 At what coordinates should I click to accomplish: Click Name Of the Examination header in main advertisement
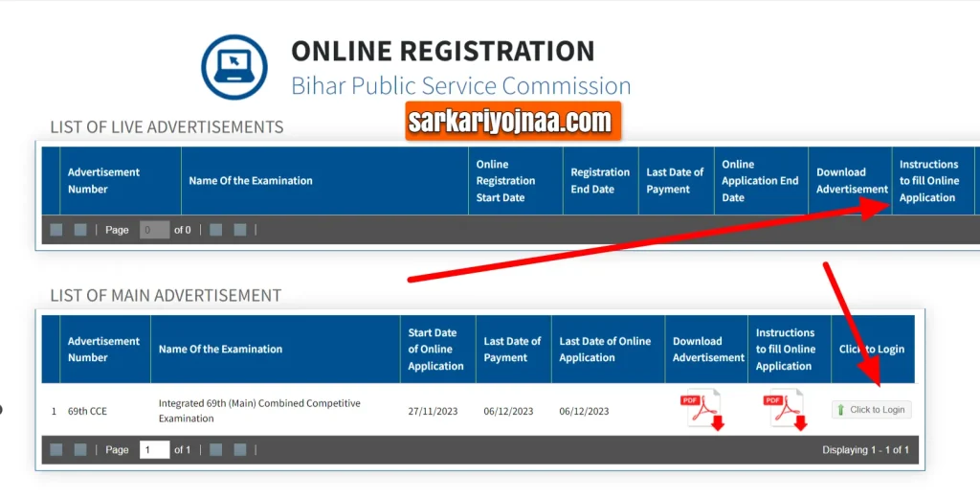click(276, 350)
